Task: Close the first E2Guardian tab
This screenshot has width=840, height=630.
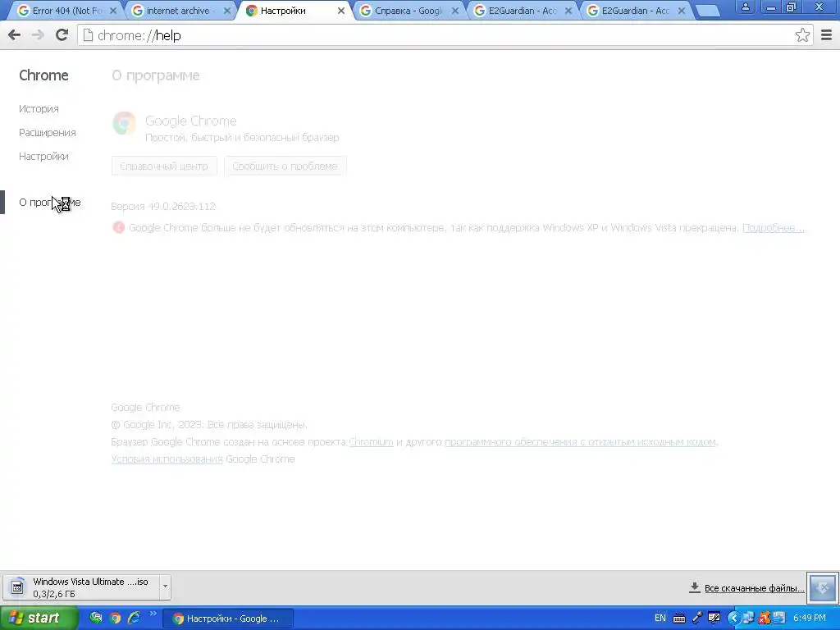Action: (x=568, y=11)
